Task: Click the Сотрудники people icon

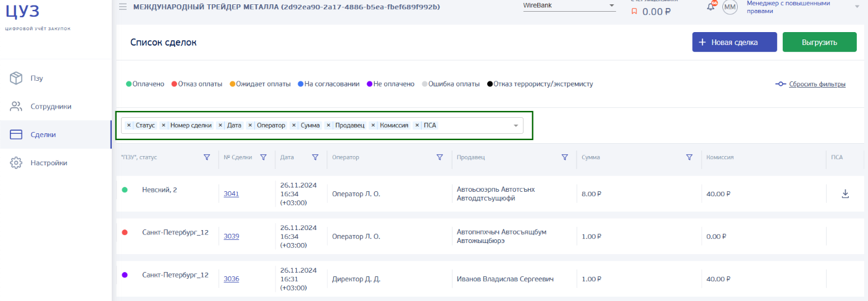Action: pos(16,106)
